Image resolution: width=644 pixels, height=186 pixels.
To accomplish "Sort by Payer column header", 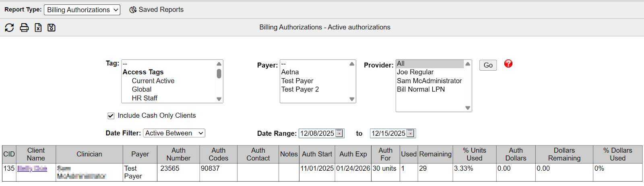I will pos(140,154).
